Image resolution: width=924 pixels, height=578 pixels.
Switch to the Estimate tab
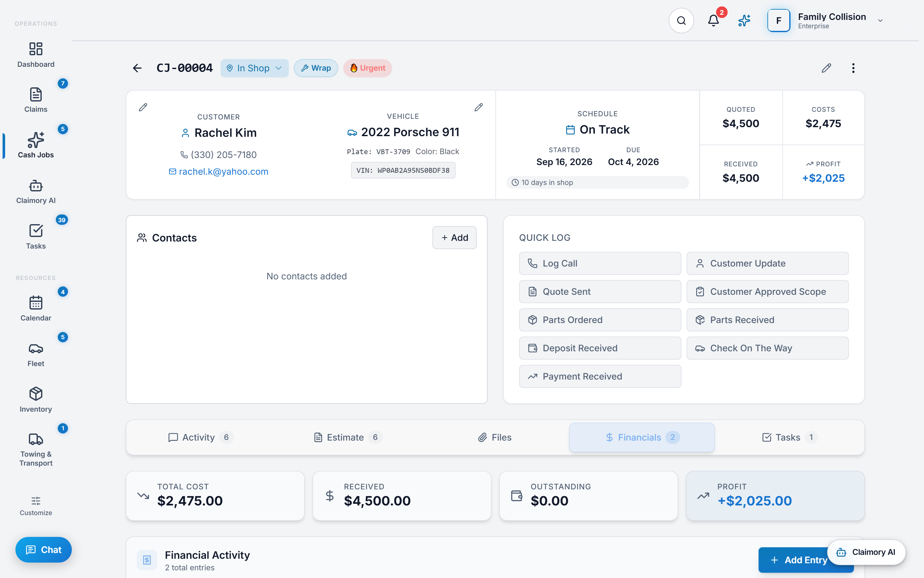click(348, 437)
